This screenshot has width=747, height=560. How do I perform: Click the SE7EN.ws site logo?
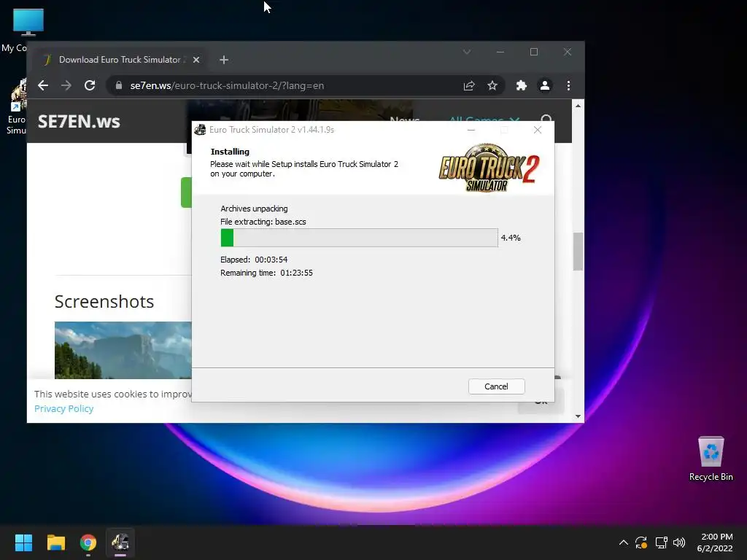pos(79,122)
